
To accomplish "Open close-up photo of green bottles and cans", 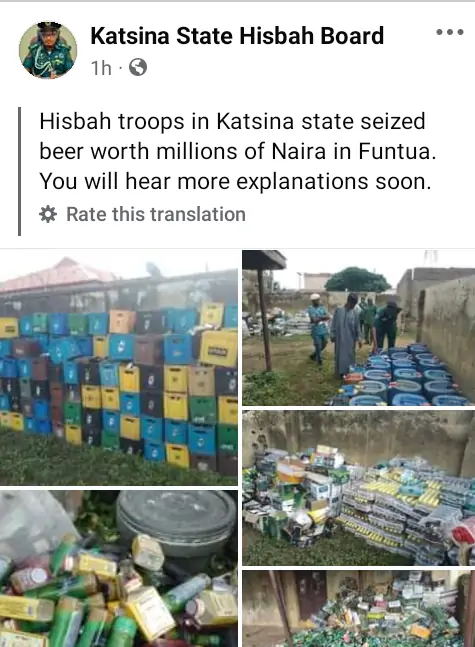I will [119, 569].
